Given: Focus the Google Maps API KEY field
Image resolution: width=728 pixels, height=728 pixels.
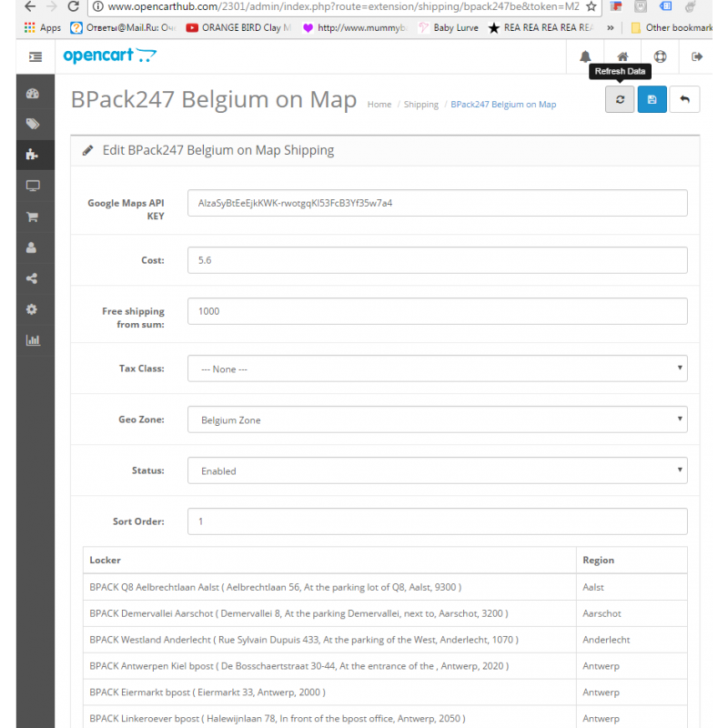Looking at the screenshot, I should click(438, 203).
